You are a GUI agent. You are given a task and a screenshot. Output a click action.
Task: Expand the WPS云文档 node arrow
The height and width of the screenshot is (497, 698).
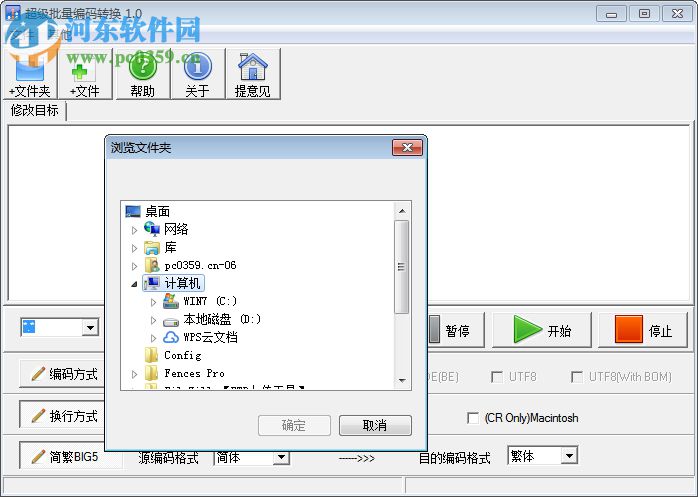153,338
